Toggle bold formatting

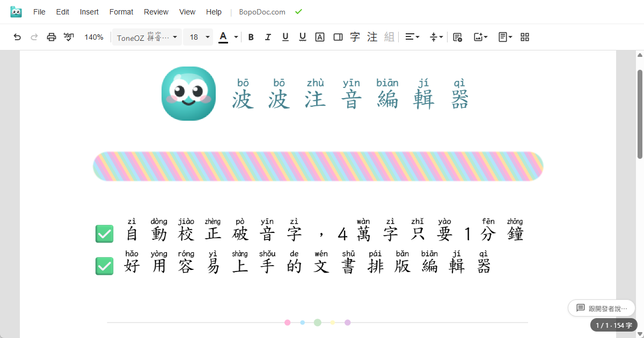tap(251, 37)
